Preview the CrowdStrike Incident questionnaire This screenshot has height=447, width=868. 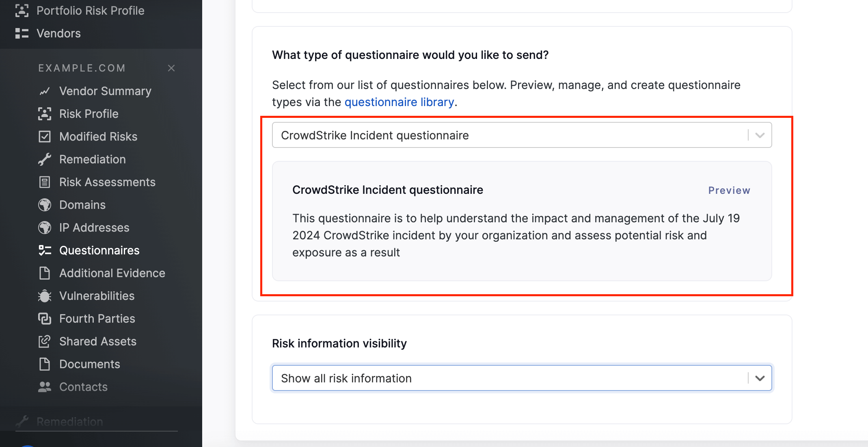point(729,191)
